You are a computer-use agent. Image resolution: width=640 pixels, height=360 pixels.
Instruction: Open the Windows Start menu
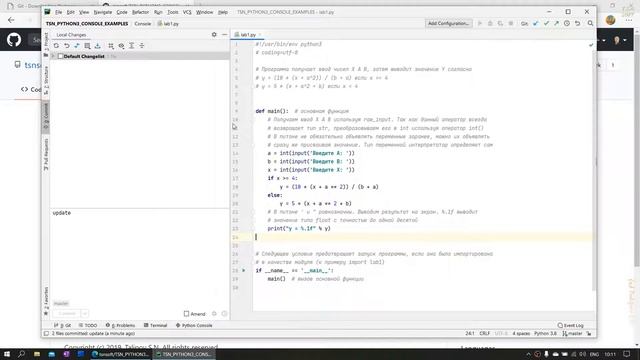(x=7, y=354)
